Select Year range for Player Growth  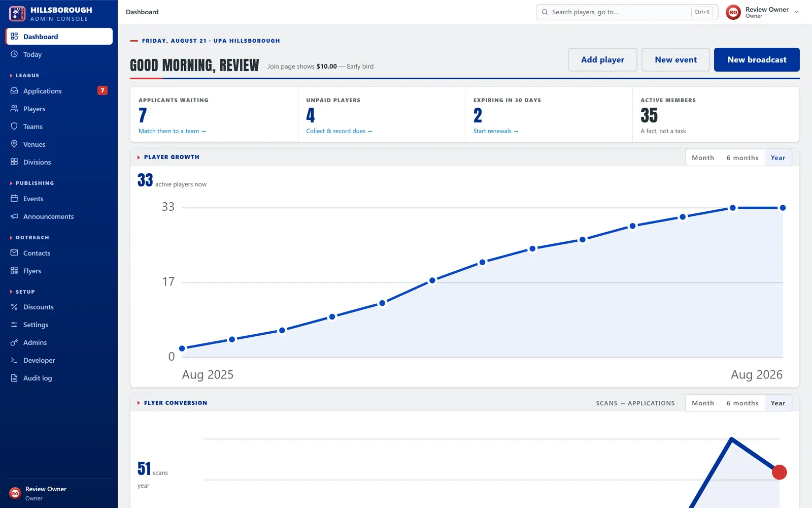tap(778, 158)
